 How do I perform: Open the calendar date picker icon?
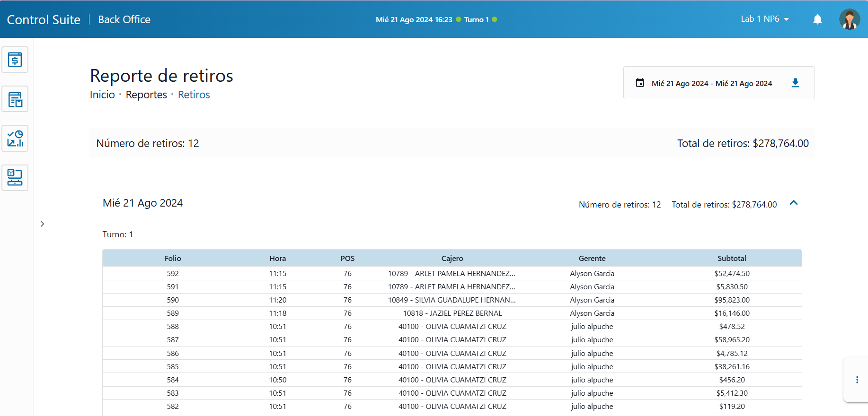coord(640,83)
